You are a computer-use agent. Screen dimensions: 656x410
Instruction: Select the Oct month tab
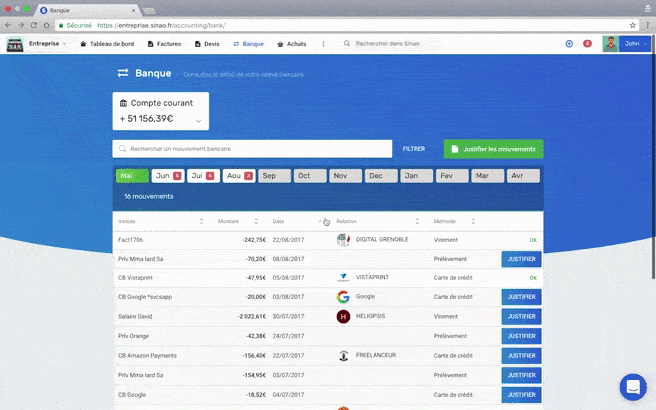pyautogui.click(x=310, y=176)
